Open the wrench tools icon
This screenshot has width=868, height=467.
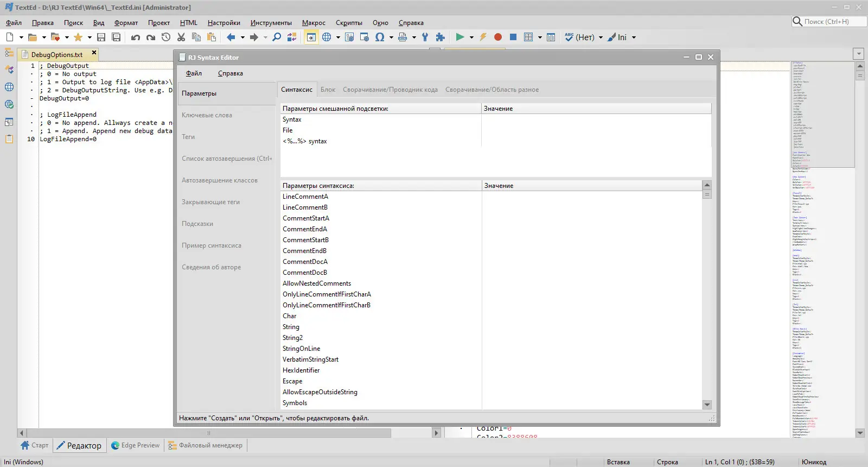click(x=425, y=37)
